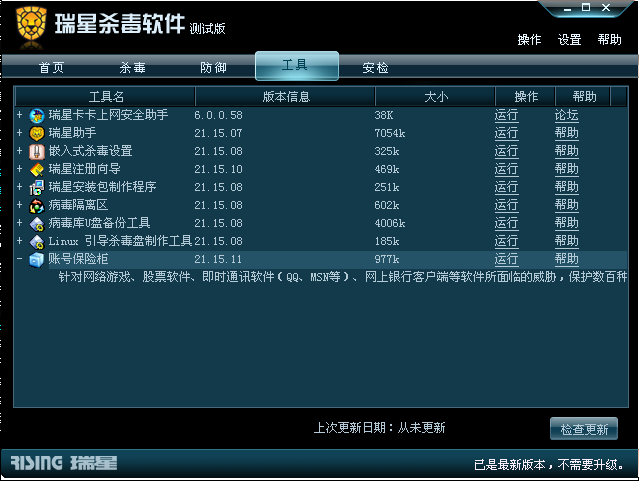Switch to the 首页 tab
Viewport: 639px width, 481px height.
coord(51,67)
